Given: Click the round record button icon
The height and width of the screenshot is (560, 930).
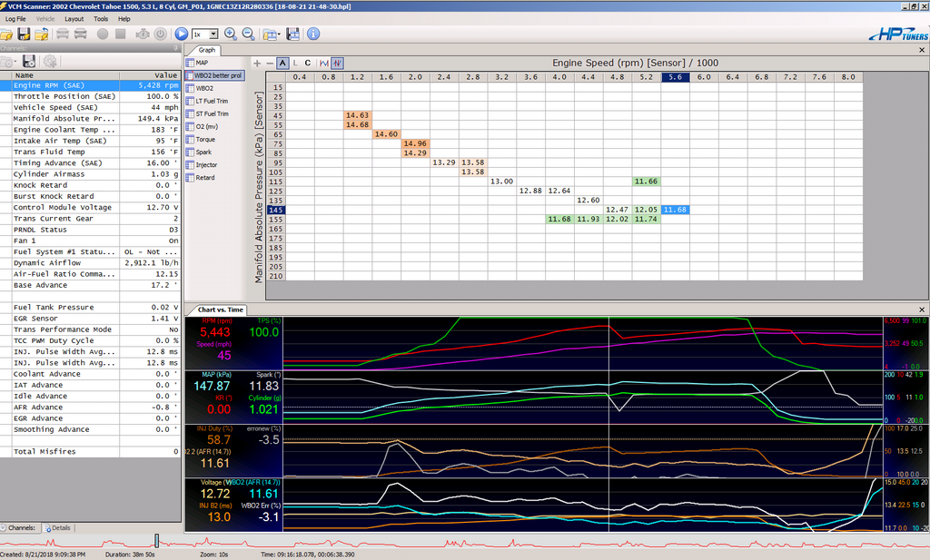Looking at the screenshot, I should click(x=103, y=34).
